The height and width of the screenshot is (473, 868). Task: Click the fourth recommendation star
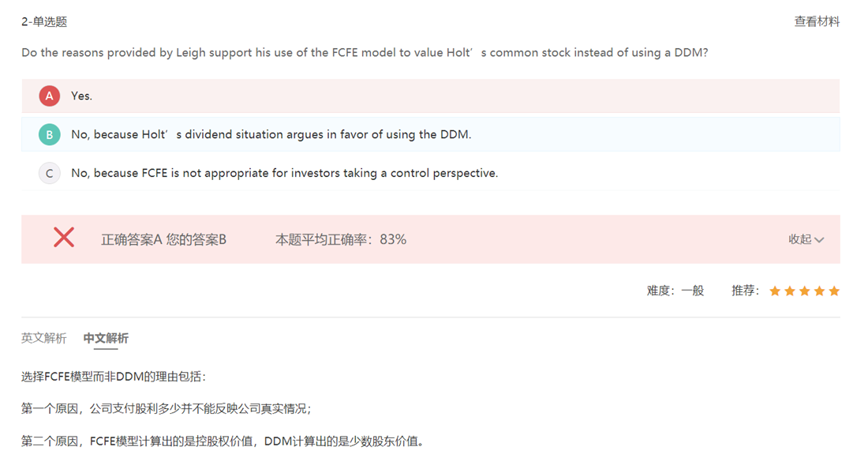point(819,291)
